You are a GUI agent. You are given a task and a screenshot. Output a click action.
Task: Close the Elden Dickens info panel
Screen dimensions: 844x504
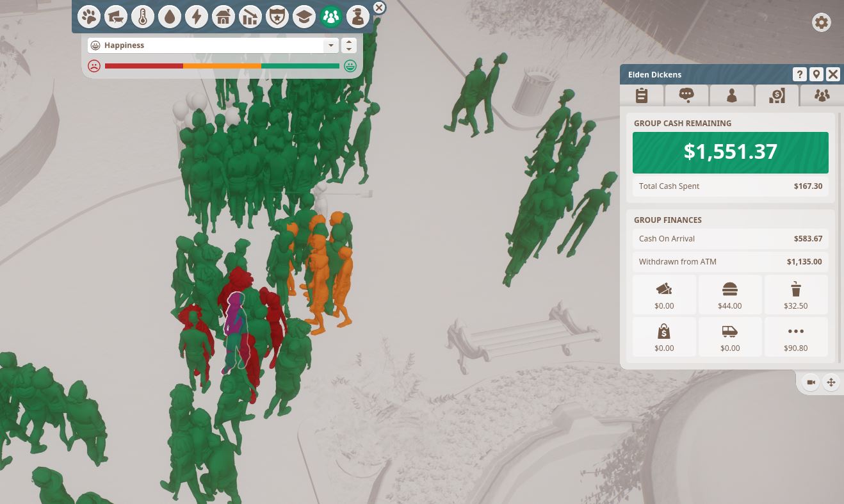click(x=832, y=74)
